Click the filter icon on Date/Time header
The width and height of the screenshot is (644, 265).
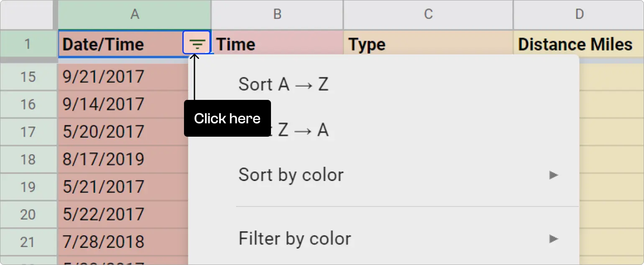(197, 43)
